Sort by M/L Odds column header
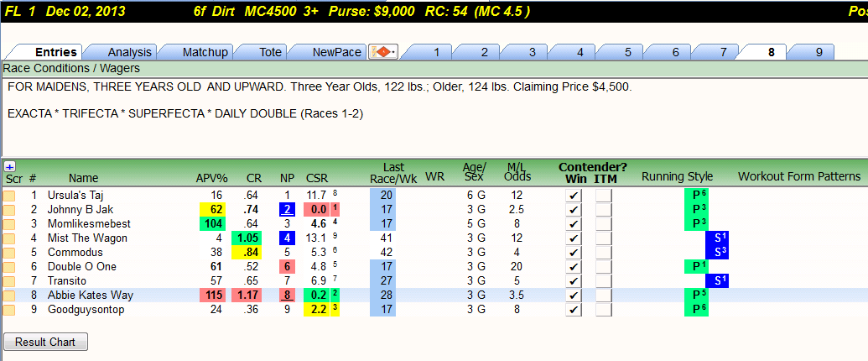868x361 pixels. click(x=517, y=172)
